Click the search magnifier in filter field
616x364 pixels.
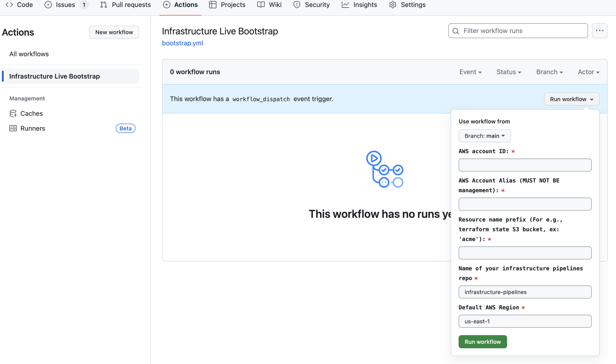coord(456,31)
